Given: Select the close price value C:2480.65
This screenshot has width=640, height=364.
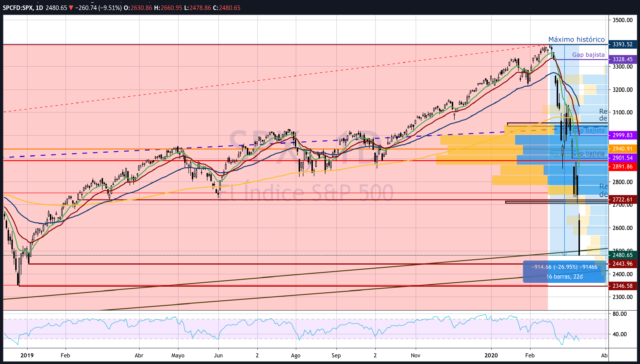Looking at the screenshot, I should 227,8.
